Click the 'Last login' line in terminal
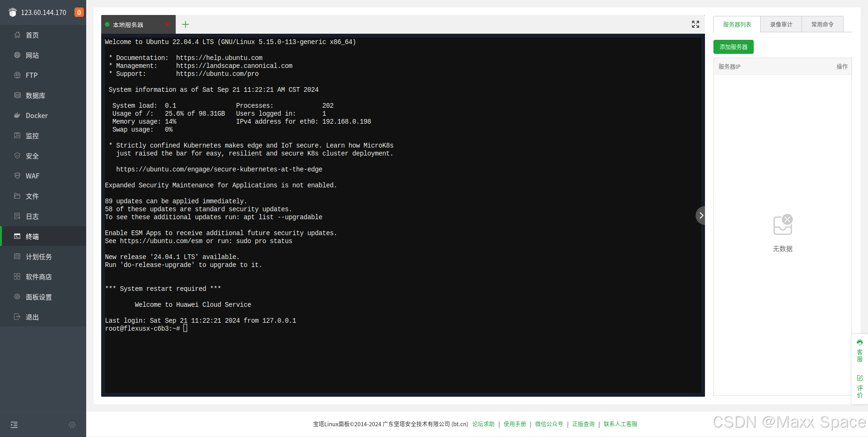 tap(200, 321)
